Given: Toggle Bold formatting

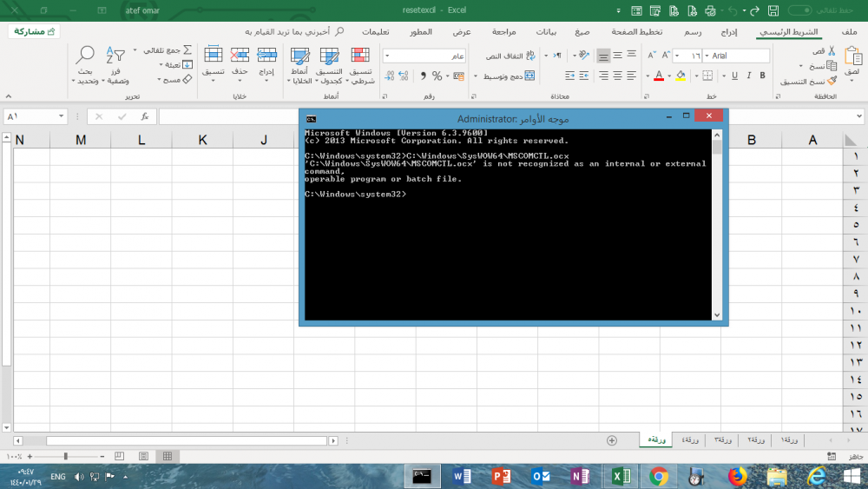Looking at the screenshot, I should [762, 76].
